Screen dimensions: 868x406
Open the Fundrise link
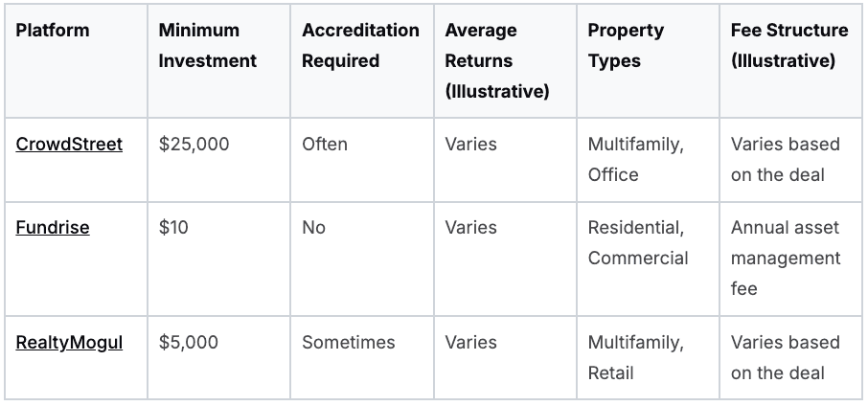(x=53, y=228)
